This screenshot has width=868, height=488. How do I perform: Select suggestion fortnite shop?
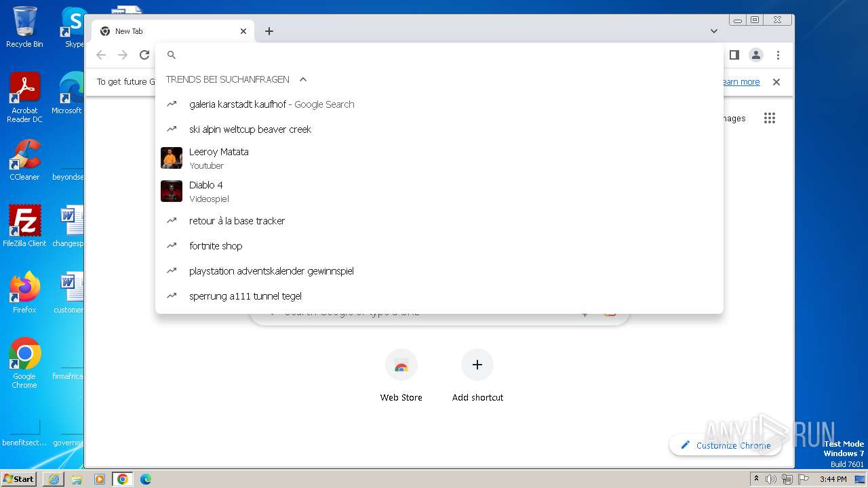439,246
